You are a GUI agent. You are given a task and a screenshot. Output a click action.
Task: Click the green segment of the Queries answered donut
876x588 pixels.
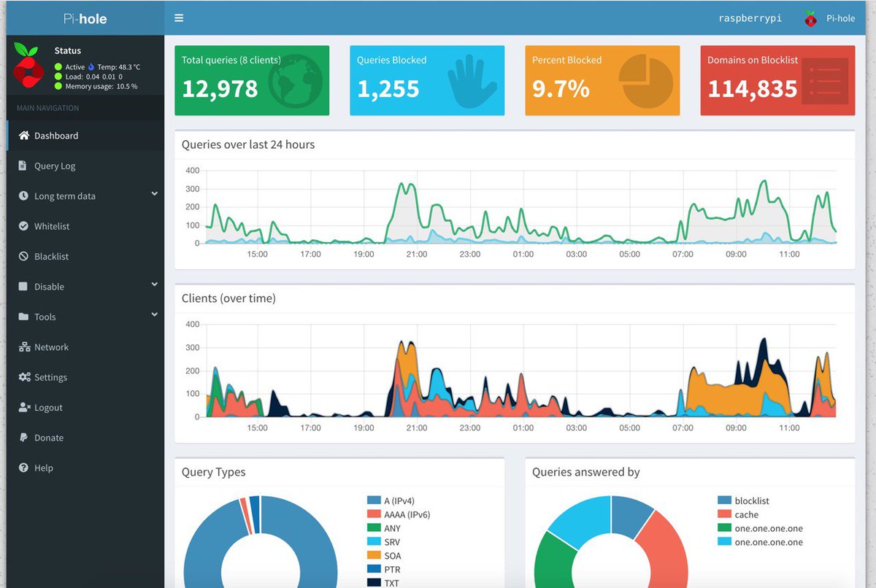[553, 562]
